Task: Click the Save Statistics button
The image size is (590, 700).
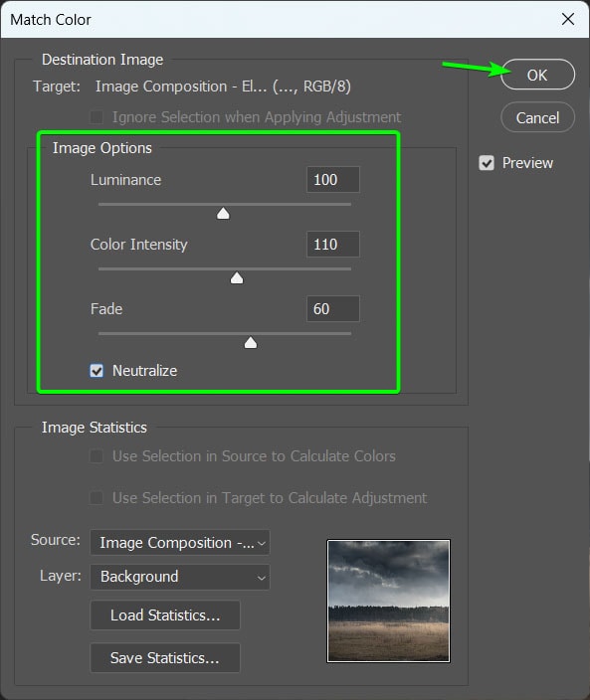Action: click(165, 657)
